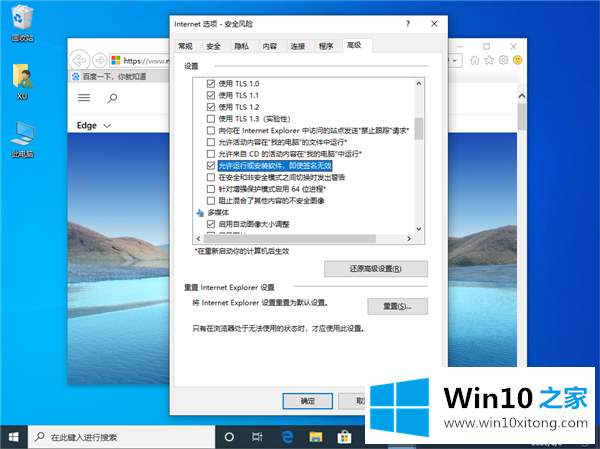Uncheck Use TLS 1.0
600x449 pixels.
pyautogui.click(x=211, y=83)
